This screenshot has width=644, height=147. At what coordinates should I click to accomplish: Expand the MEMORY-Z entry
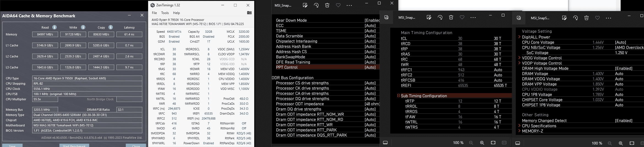click(x=519, y=131)
